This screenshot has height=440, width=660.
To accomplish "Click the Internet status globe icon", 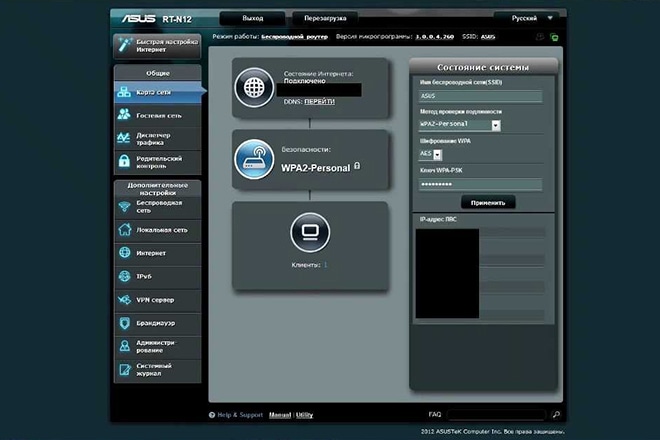I will coord(254,88).
